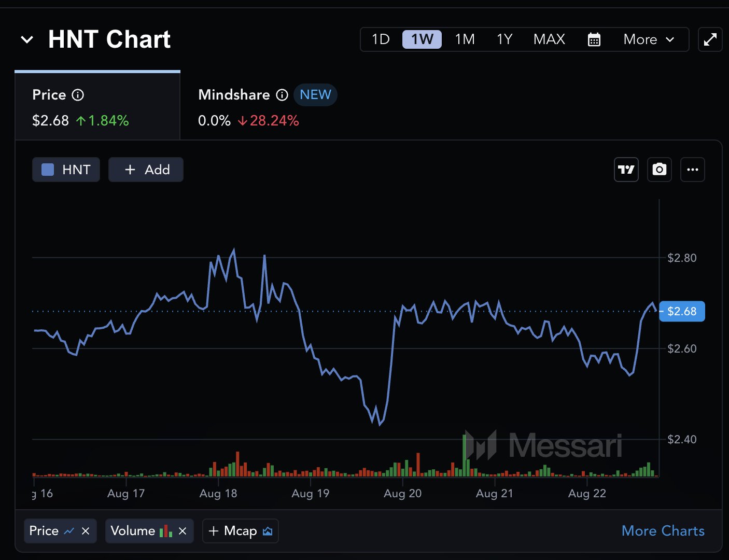The image size is (729, 560).
Task: Click the Mindshare info icon
Action: pyautogui.click(x=282, y=95)
